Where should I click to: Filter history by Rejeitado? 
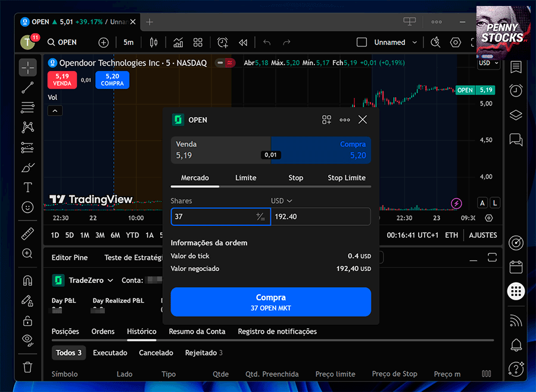pos(204,353)
